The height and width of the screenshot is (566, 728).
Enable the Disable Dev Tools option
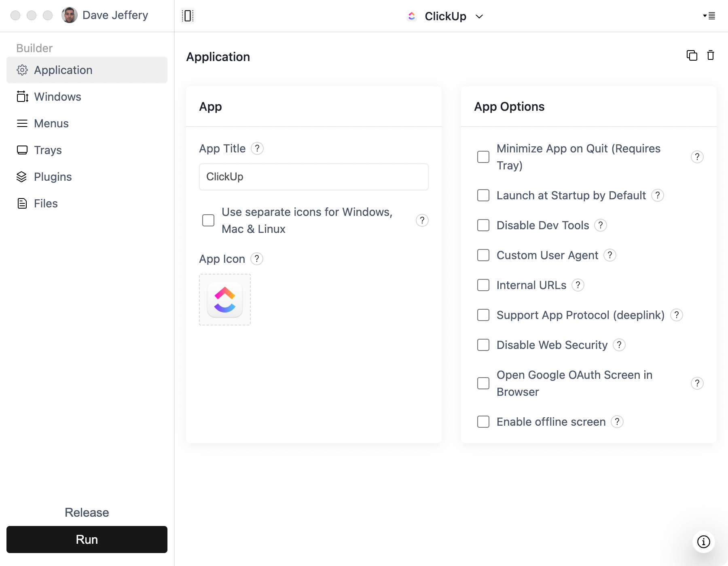tap(483, 225)
